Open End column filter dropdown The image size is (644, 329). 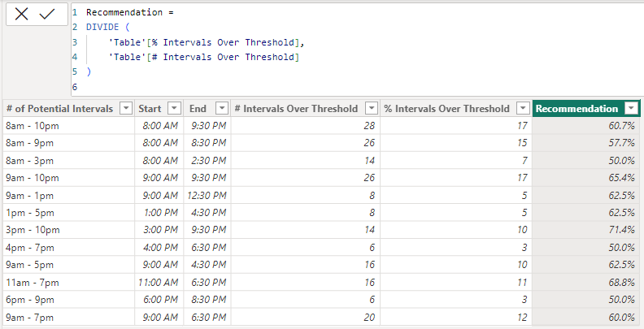pos(222,108)
